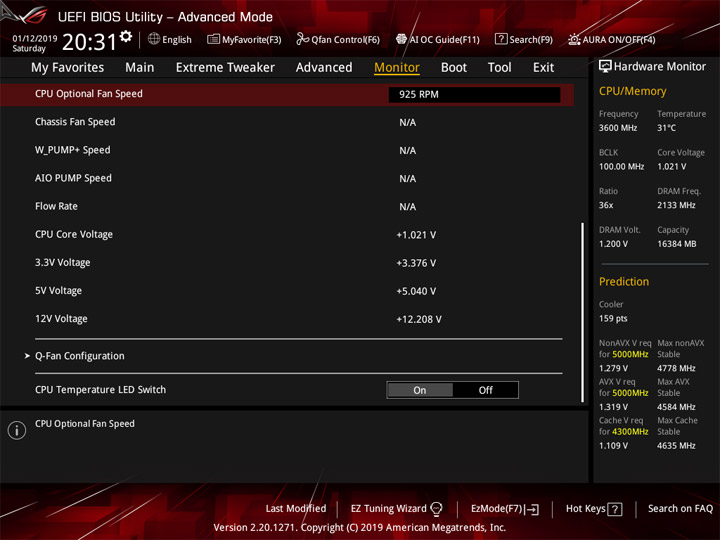Open Qfan Control(F6) label

tap(345, 39)
